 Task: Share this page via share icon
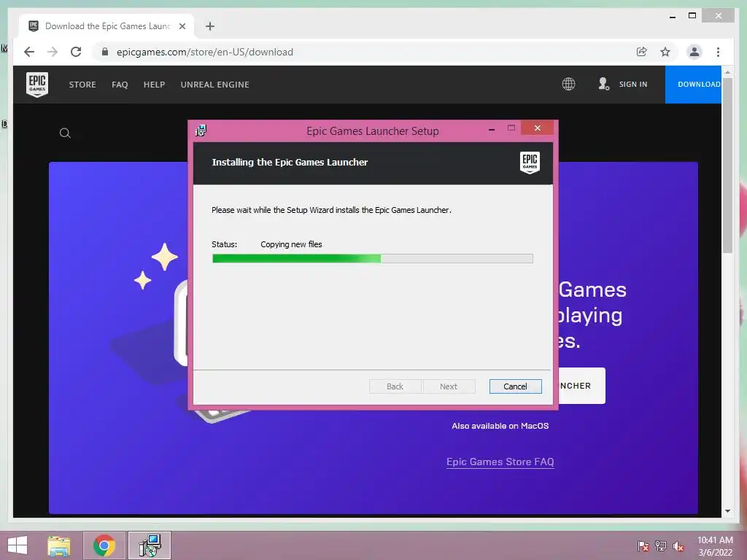tap(642, 52)
